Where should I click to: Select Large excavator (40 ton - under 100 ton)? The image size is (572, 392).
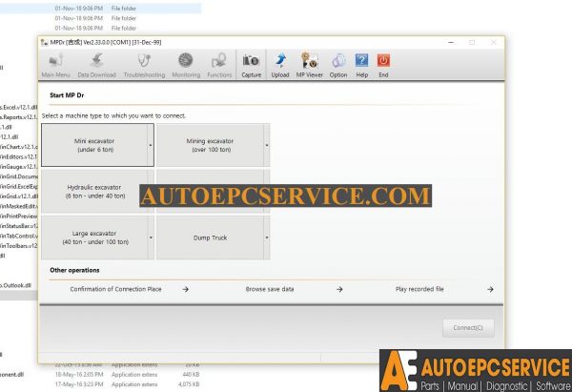pos(94,237)
